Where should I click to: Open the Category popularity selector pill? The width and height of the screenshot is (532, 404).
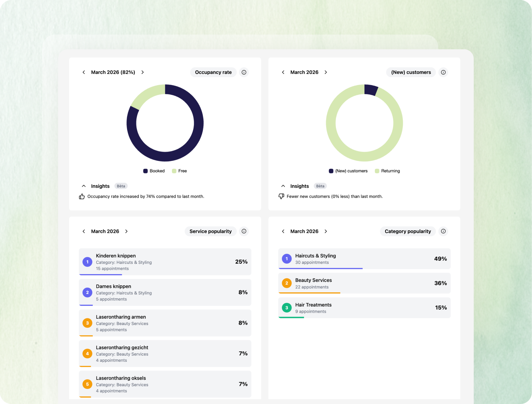pyautogui.click(x=408, y=231)
